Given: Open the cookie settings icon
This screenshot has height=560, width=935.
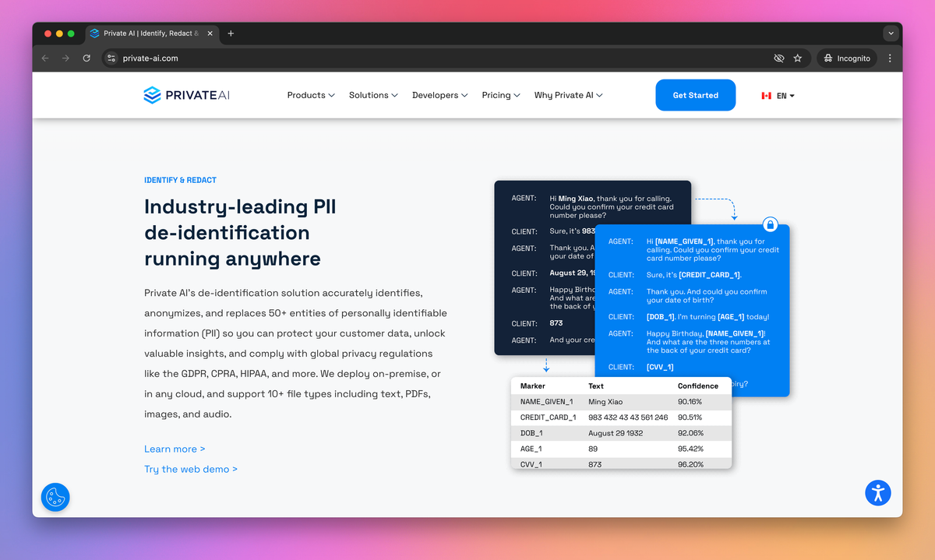Looking at the screenshot, I should click(x=55, y=497).
